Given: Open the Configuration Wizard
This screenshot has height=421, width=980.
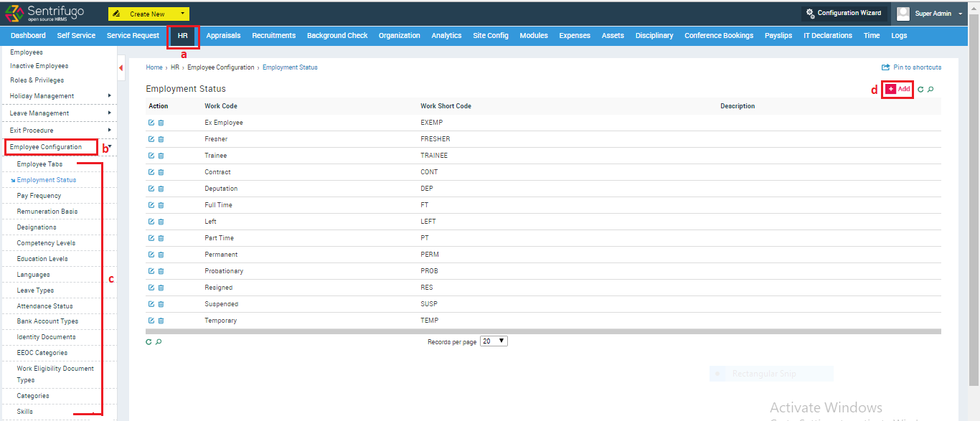Looking at the screenshot, I should coord(844,13).
